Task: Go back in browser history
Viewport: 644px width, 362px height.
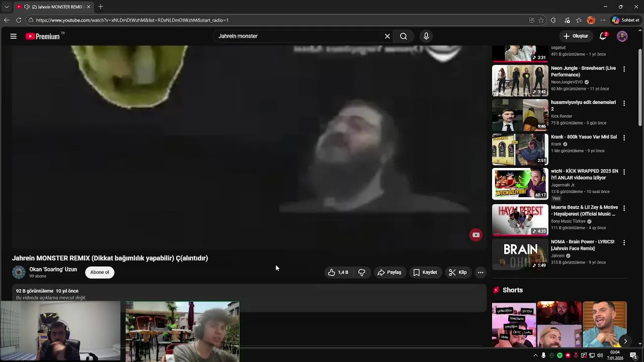Action: [7, 20]
